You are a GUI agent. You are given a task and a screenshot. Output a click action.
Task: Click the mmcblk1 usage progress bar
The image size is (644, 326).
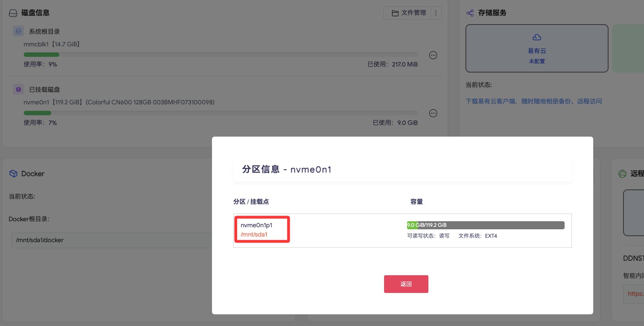(x=220, y=54)
